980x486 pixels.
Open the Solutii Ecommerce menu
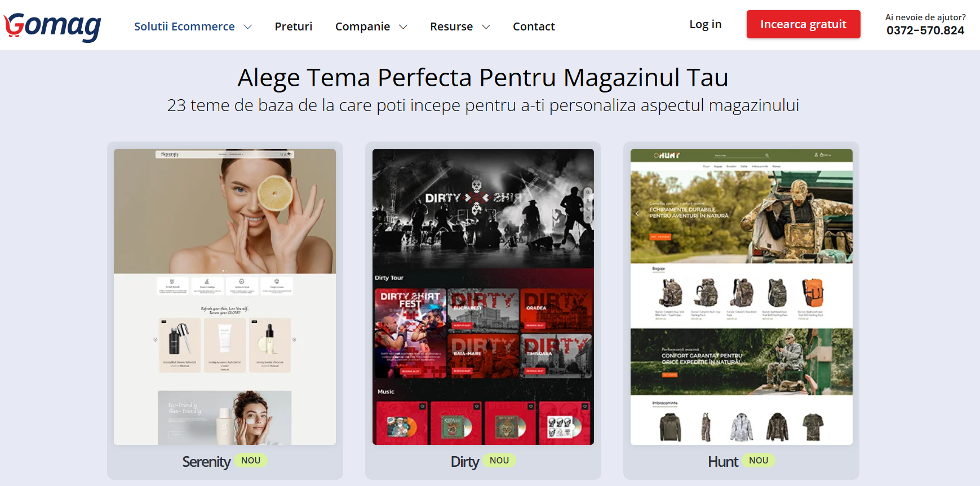click(x=184, y=26)
